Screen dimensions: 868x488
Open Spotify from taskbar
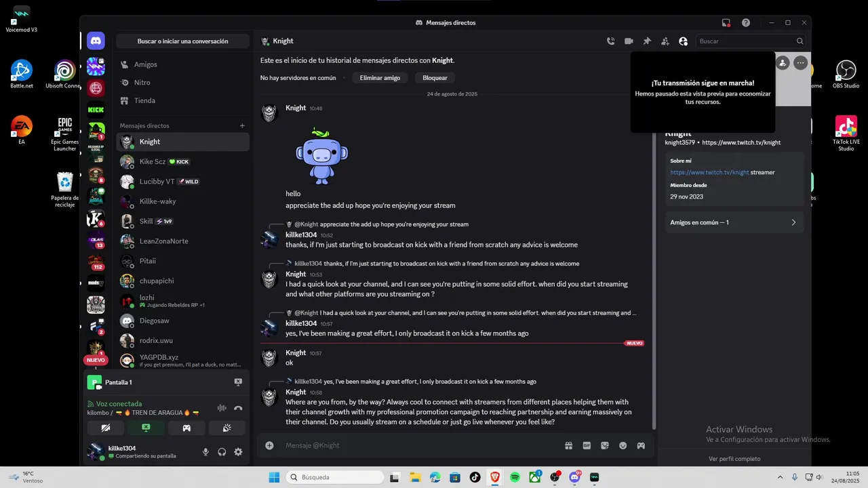click(515, 477)
